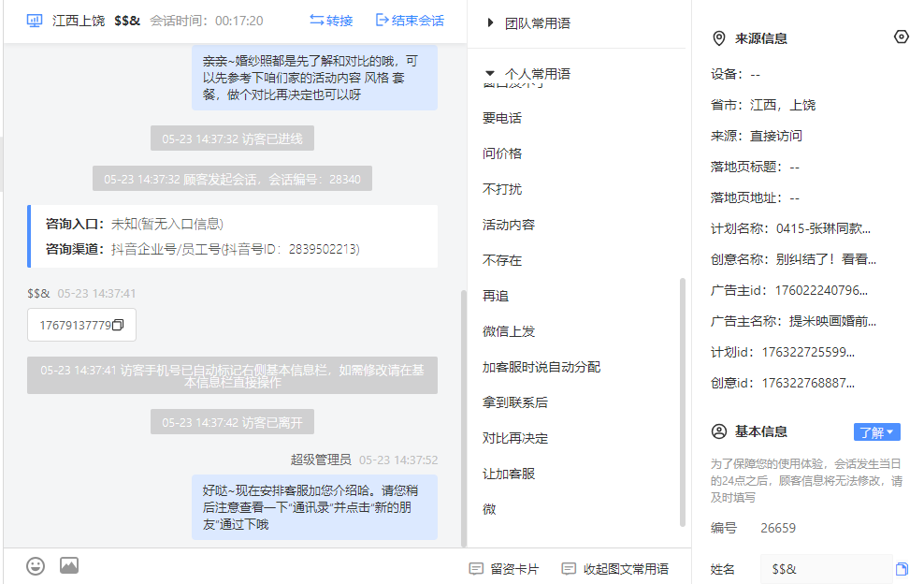Collapse phrases with 收起图文常用语
This screenshot has width=924, height=584.
615,569
